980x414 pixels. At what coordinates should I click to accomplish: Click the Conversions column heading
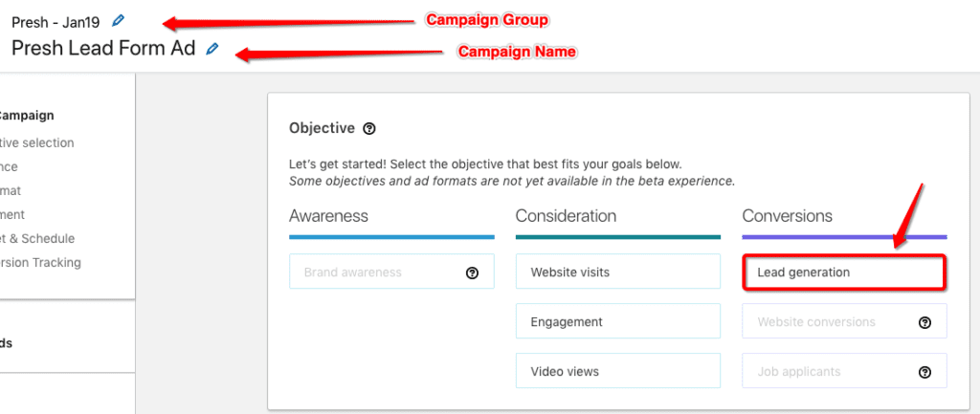(x=788, y=216)
